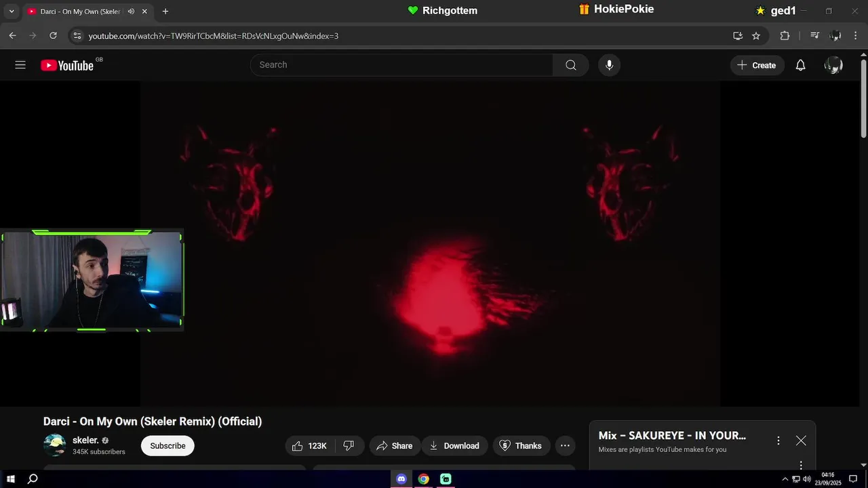Image resolution: width=868 pixels, height=488 pixels.
Task: Share the Darci remix video
Action: 395,445
